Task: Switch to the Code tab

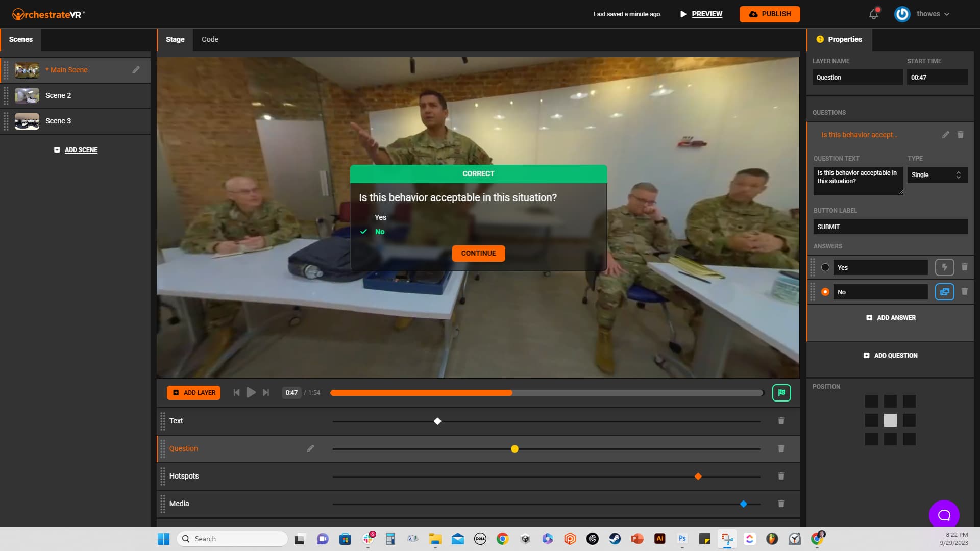Action: click(210, 39)
